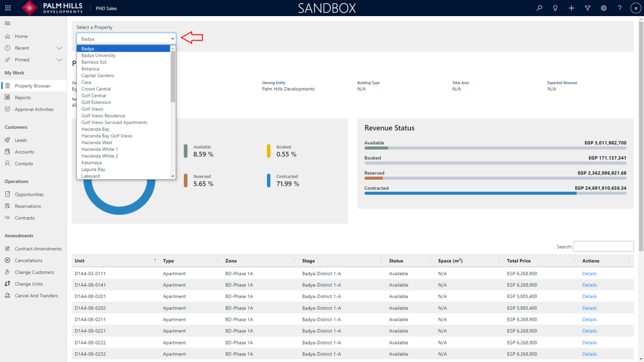
Task: Expand the Pinned section chevron
Action: tap(59, 60)
